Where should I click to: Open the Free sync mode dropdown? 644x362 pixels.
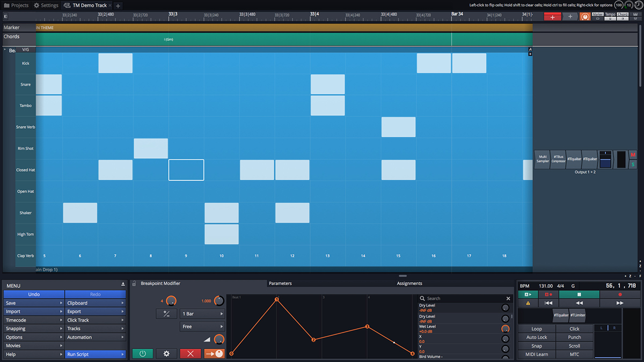coord(202,326)
